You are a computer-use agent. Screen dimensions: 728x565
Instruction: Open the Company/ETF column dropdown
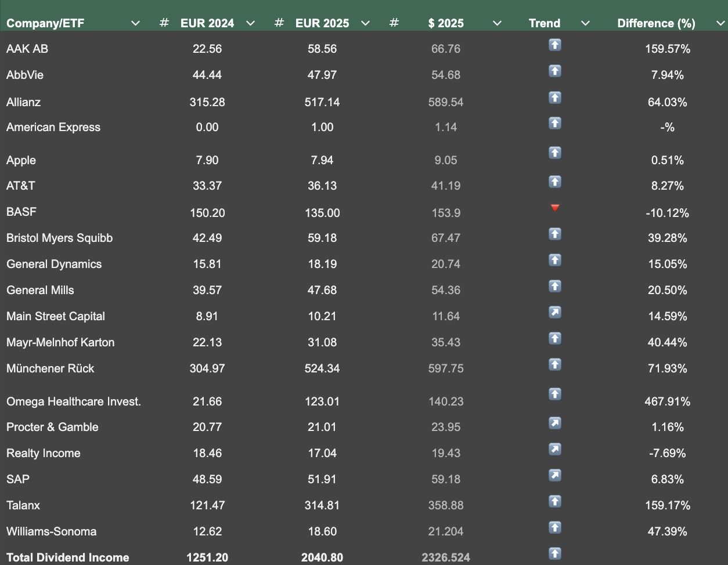point(135,23)
